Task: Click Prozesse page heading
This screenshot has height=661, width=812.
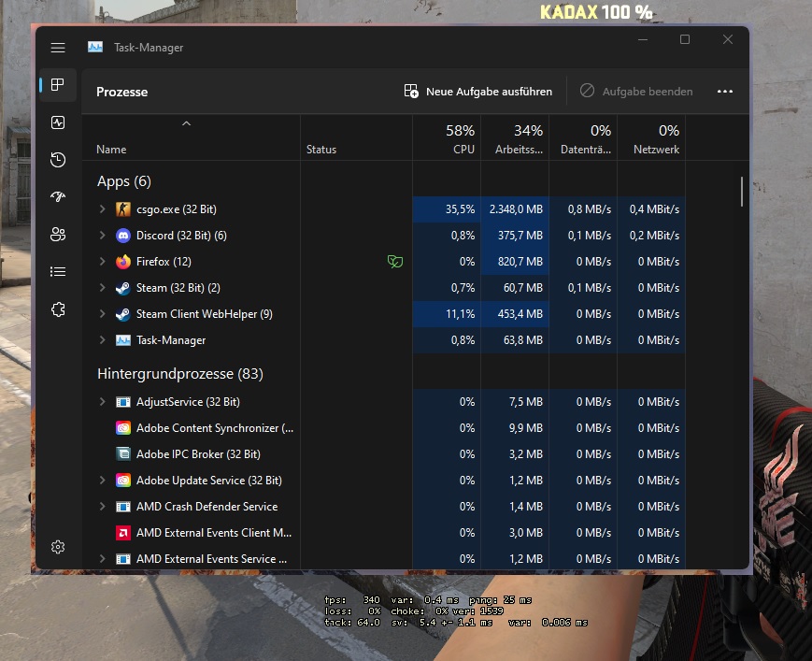Action: pyautogui.click(x=122, y=92)
